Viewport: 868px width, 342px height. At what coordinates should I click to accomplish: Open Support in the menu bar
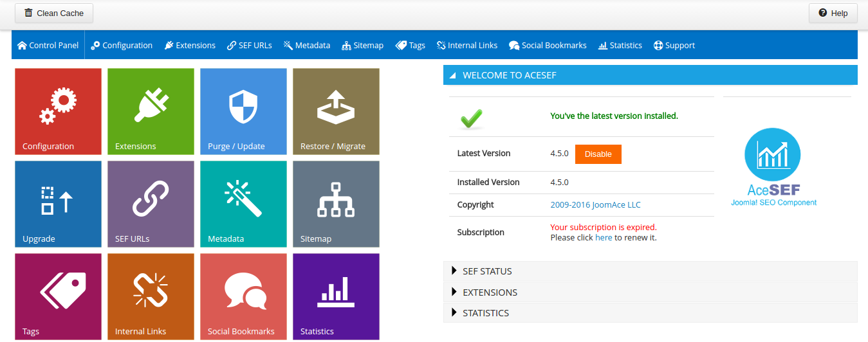[674, 46]
